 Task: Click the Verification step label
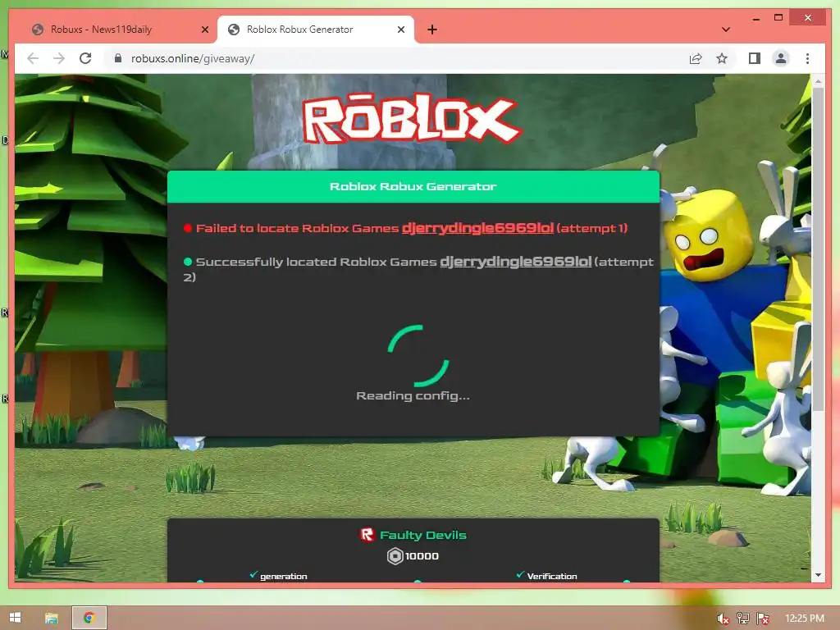pos(552,577)
